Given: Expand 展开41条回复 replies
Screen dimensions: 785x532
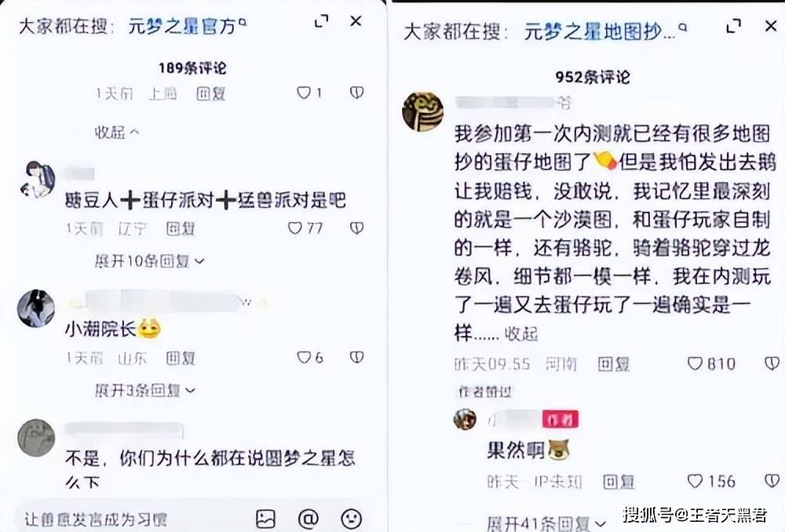Looking at the screenshot, I should coord(546,524).
